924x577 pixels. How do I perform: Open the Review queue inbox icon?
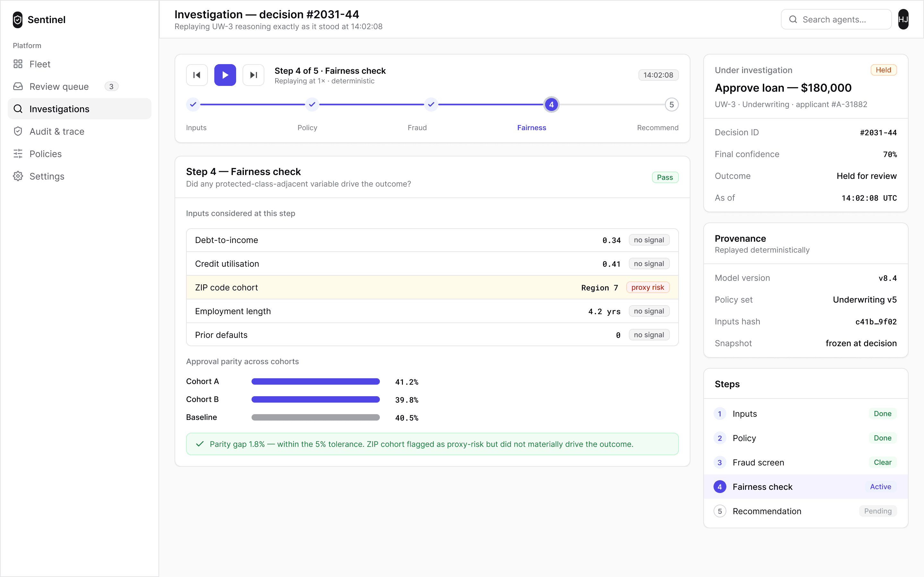click(x=18, y=87)
